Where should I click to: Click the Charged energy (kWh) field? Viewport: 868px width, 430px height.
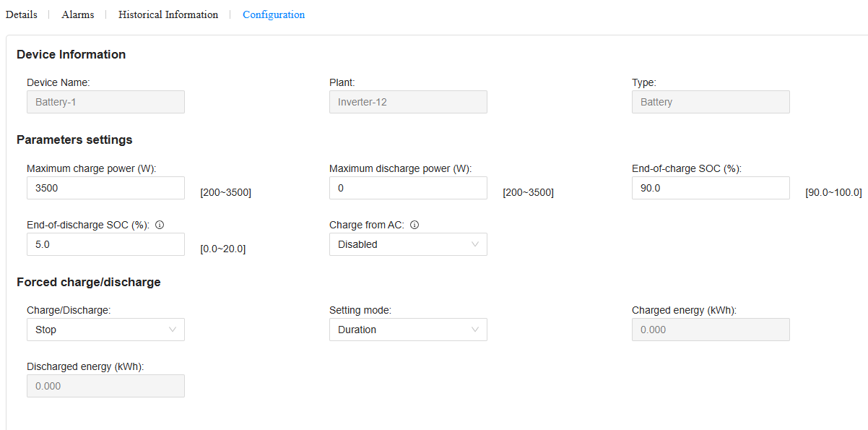pyautogui.click(x=711, y=330)
